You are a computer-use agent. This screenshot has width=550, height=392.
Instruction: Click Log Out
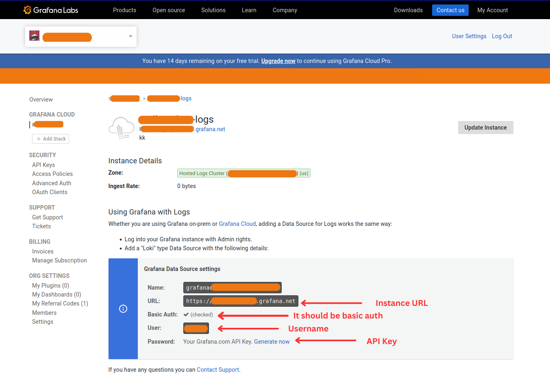pyautogui.click(x=502, y=36)
